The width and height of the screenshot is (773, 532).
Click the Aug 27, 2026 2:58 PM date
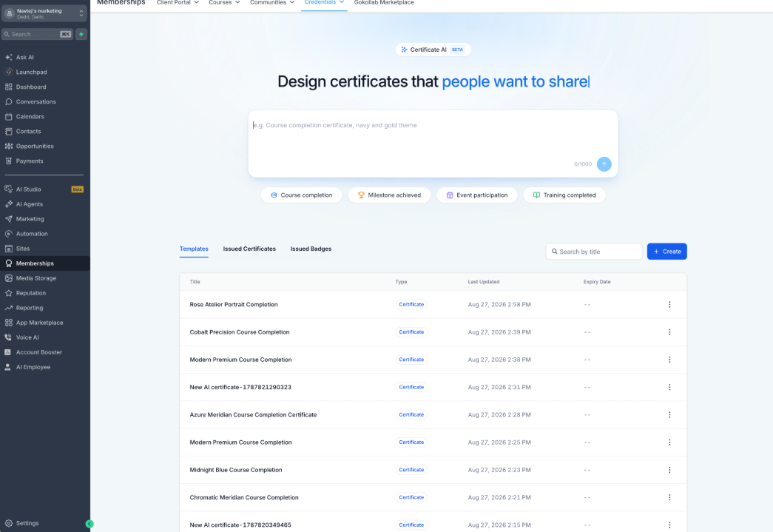[x=499, y=305]
